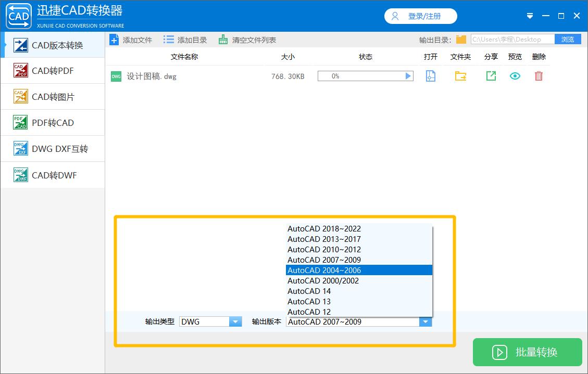Open the 输出类型 DWG dropdown
The image size is (588, 374).
coord(235,321)
